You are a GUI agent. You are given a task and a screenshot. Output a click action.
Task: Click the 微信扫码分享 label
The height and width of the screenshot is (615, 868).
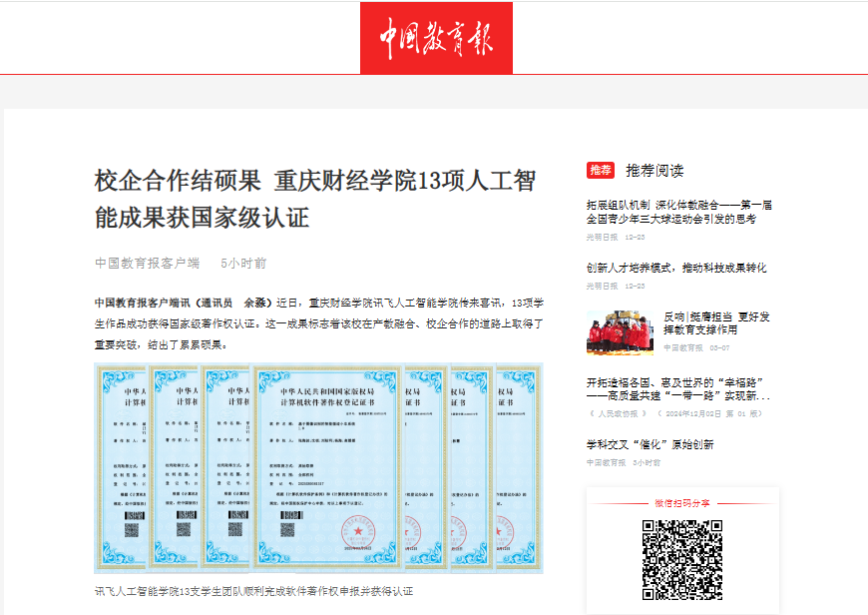(681, 502)
